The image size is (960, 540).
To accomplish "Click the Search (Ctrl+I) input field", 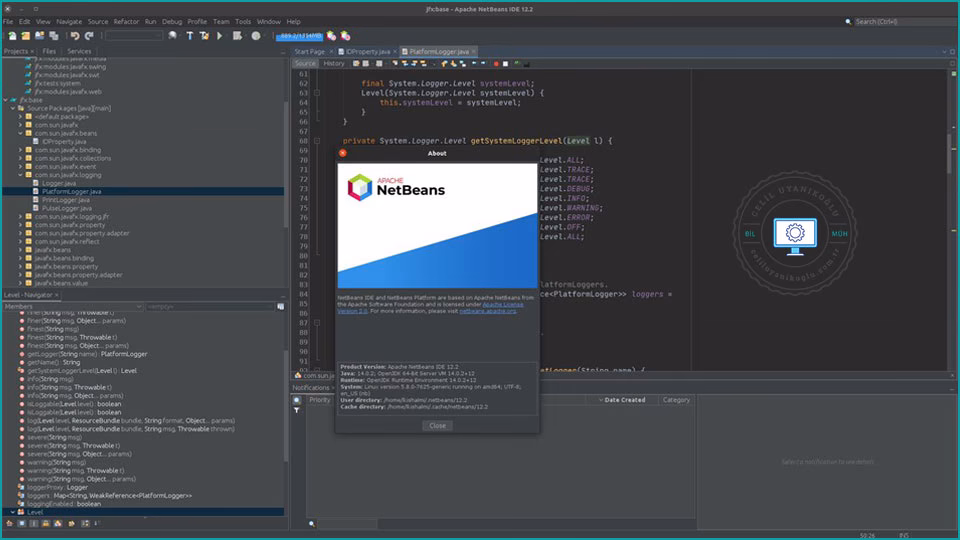I will (905, 21).
